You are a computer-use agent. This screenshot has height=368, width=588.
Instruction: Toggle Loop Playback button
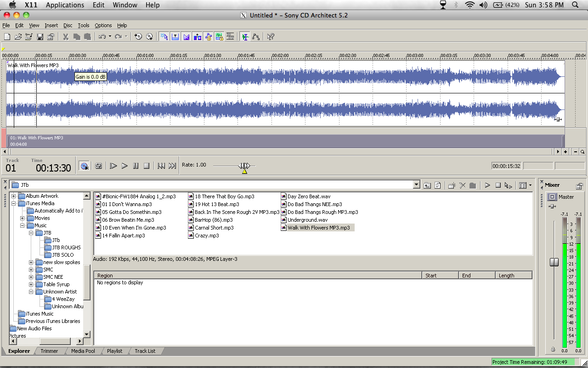(x=98, y=166)
